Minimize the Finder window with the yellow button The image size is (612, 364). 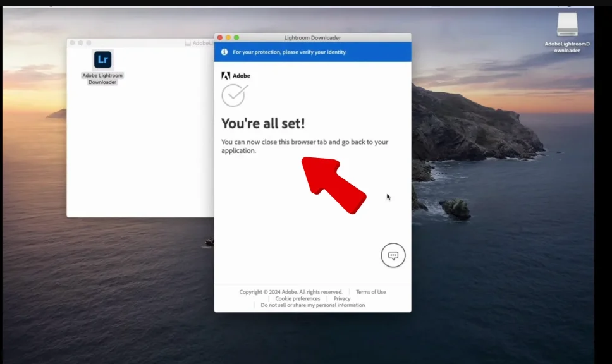coord(80,42)
